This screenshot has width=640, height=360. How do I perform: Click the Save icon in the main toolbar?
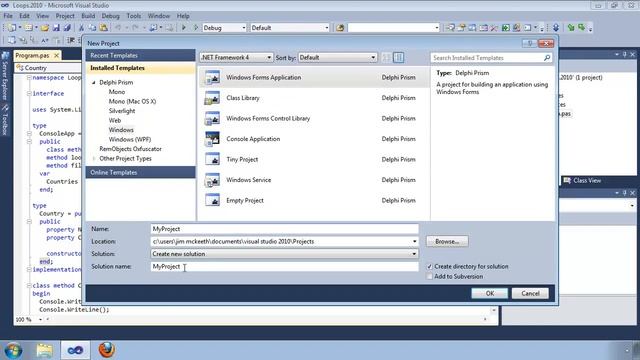click(x=56, y=28)
